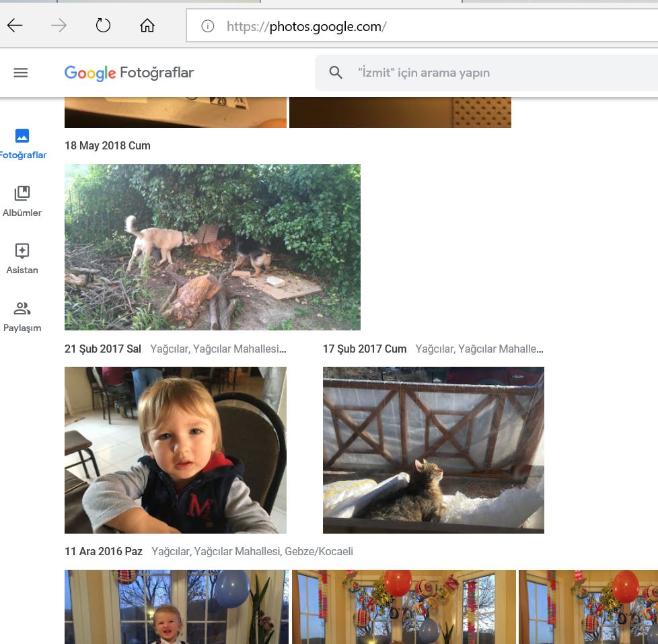Click Yağcılar Mahallesi, Gebze/Kocaeli location text
Image resolution: width=658 pixels, height=644 pixels.
click(252, 551)
